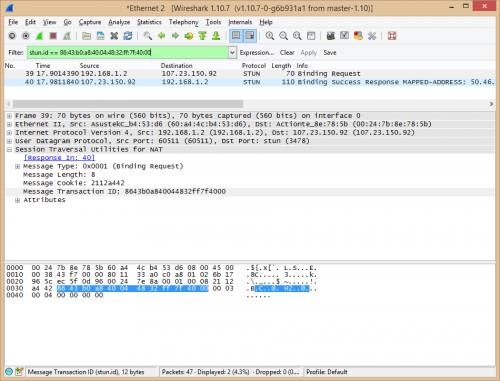Click inside the stun.id filter field

click(x=128, y=53)
